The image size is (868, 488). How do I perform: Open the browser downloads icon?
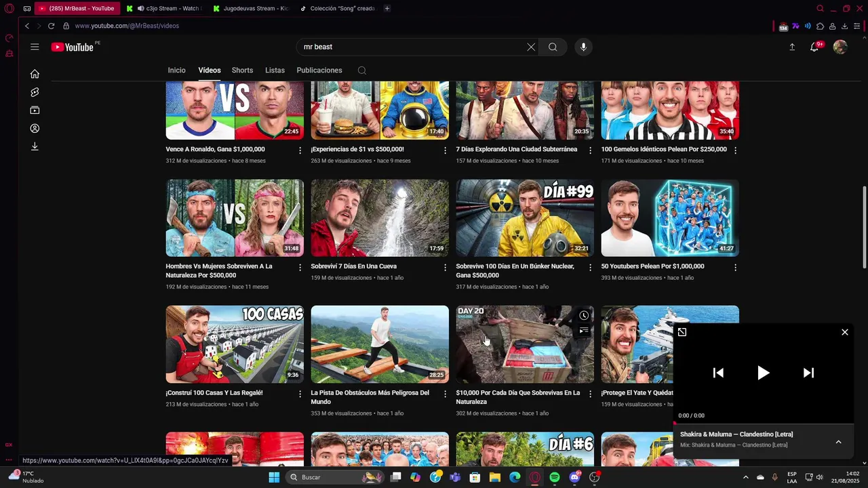tap(844, 26)
